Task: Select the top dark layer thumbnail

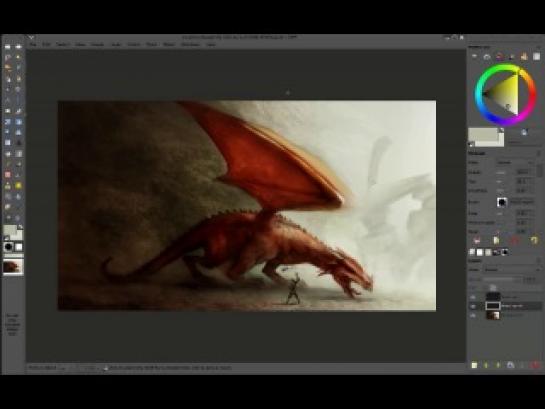Action: (x=493, y=297)
